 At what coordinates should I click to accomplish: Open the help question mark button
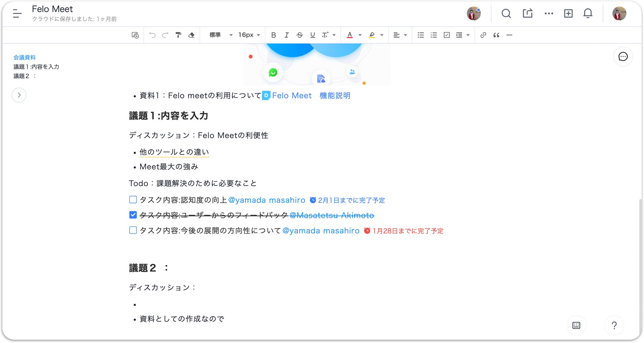(614, 326)
